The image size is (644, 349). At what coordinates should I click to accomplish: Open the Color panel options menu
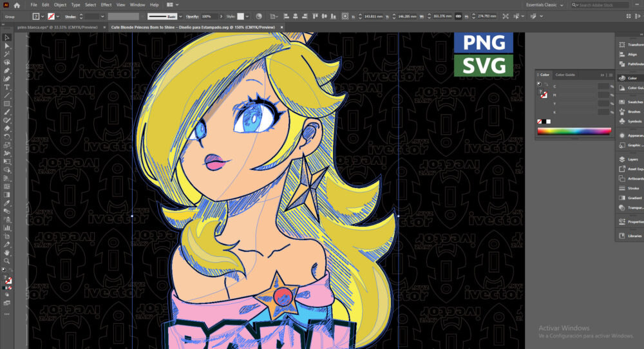[611, 75]
